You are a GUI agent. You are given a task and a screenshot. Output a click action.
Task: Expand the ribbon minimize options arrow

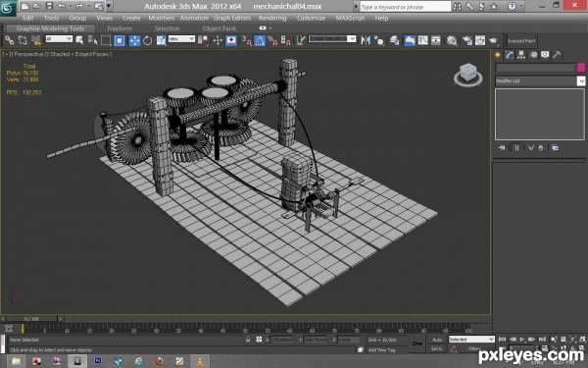(270, 28)
